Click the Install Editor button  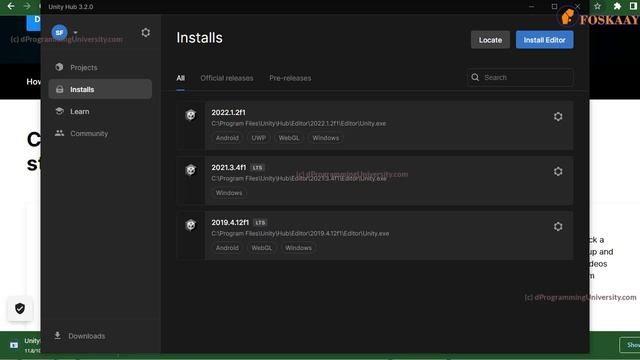(544, 40)
